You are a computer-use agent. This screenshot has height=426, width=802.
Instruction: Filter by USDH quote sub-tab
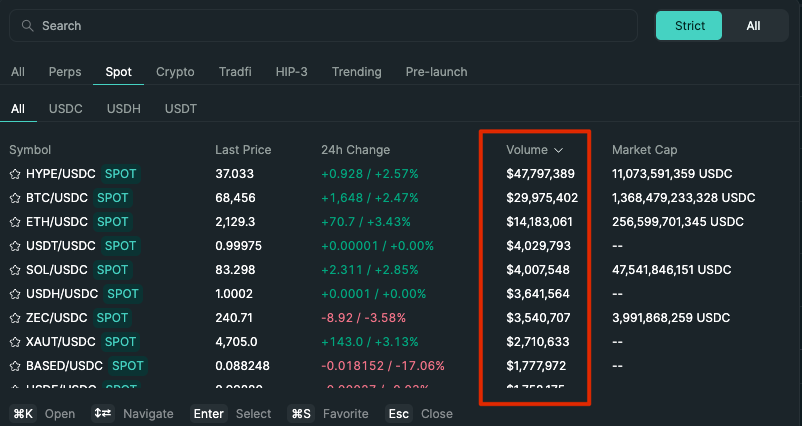pyautogui.click(x=124, y=108)
